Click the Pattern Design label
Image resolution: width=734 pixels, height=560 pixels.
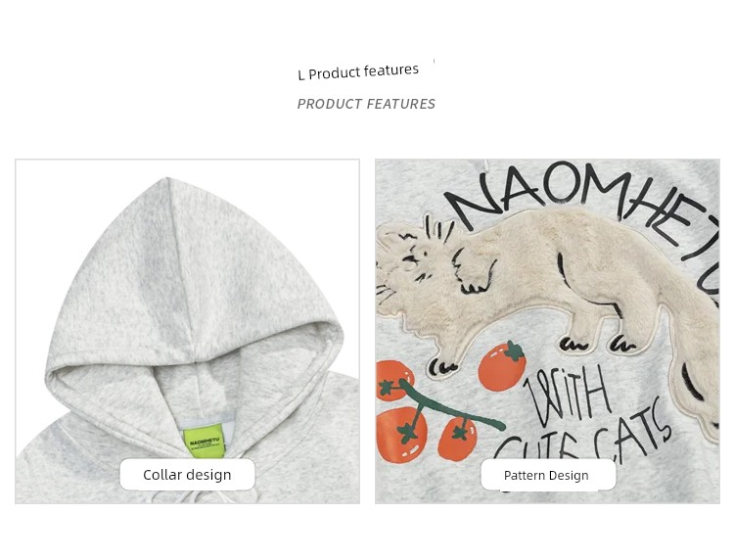(548, 475)
